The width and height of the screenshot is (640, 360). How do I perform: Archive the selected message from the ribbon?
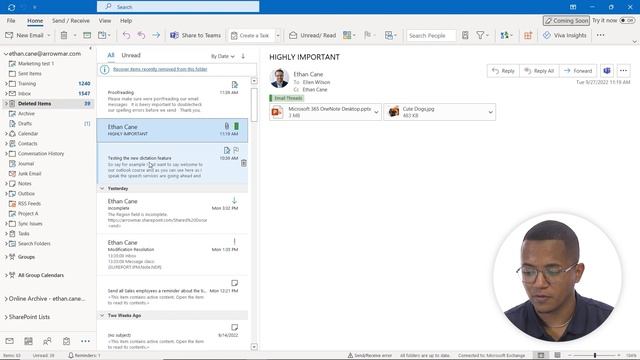click(x=87, y=36)
